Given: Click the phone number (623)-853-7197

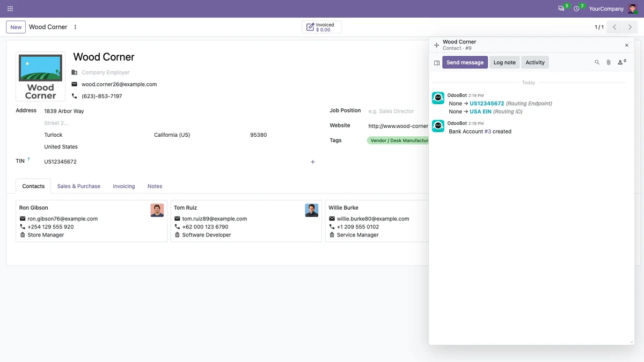Looking at the screenshot, I should click(102, 96).
